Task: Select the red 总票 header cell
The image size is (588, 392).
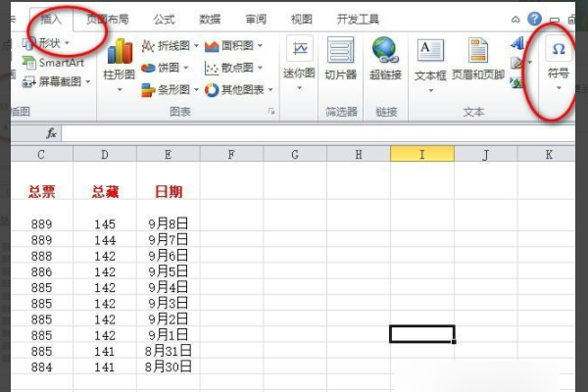Action: tap(41, 180)
